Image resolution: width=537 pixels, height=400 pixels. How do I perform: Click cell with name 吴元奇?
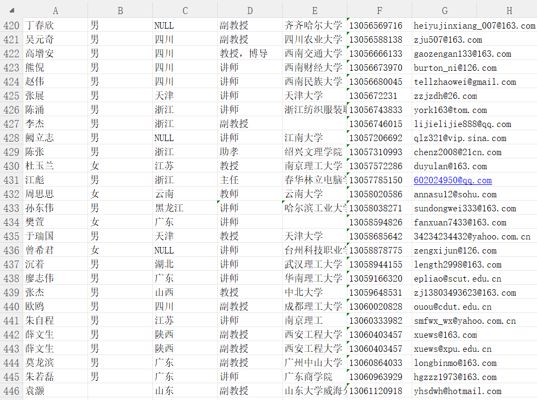40,39
